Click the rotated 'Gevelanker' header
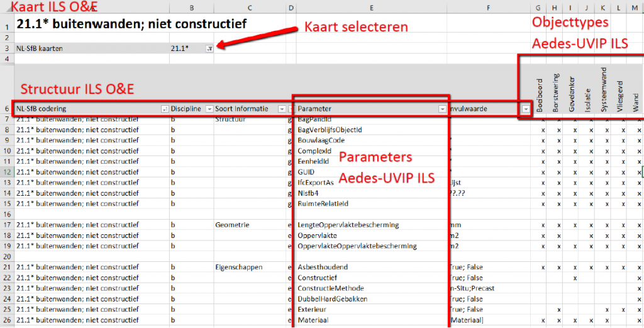Viewport: 644px width, 328px height. [x=571, y=94]
